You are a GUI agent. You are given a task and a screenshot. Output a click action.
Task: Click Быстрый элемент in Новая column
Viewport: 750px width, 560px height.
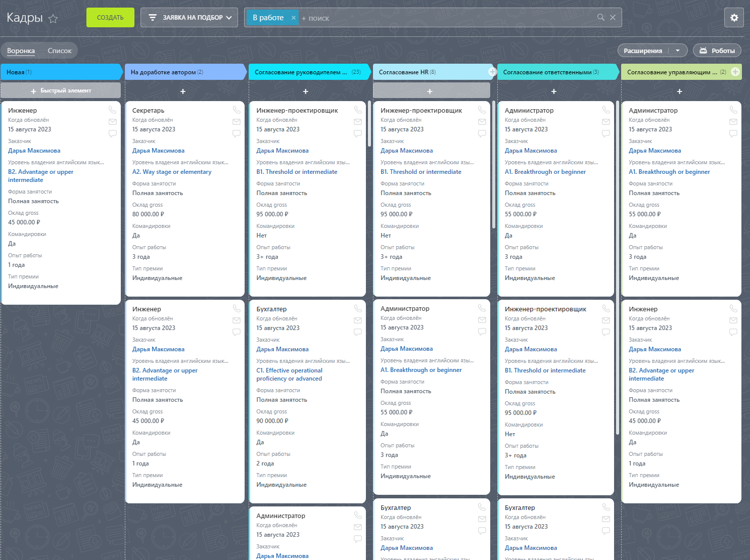coord(61,90)
